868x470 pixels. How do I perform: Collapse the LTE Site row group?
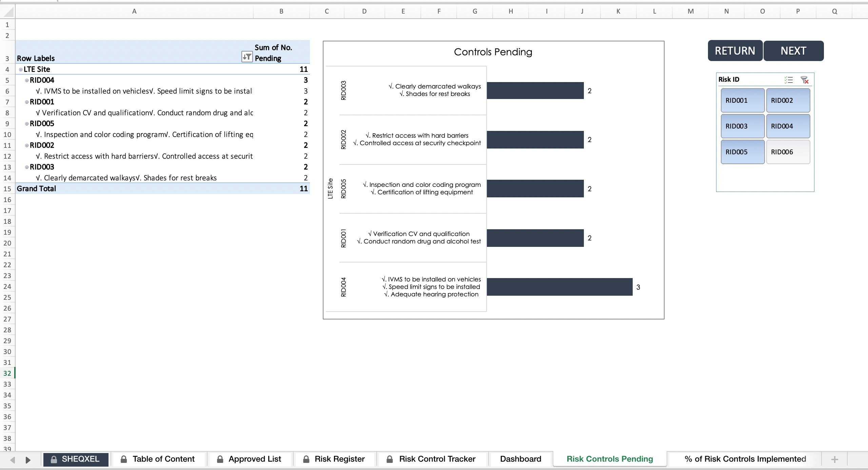pos(21,69)
